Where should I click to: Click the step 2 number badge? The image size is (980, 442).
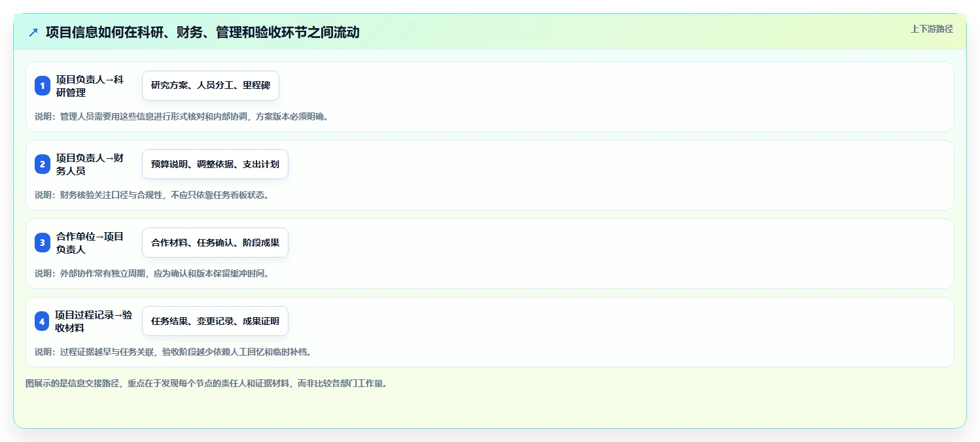point(43,164)
